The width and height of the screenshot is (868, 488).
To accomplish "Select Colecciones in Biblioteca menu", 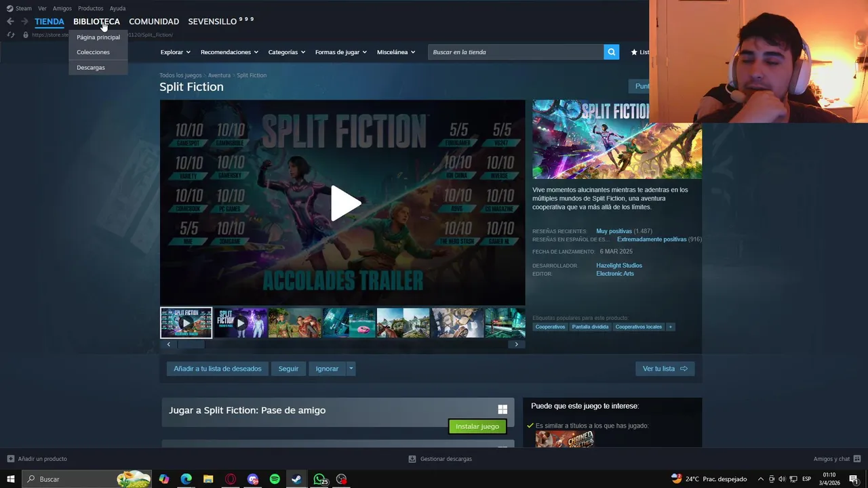I will [98, 52].
